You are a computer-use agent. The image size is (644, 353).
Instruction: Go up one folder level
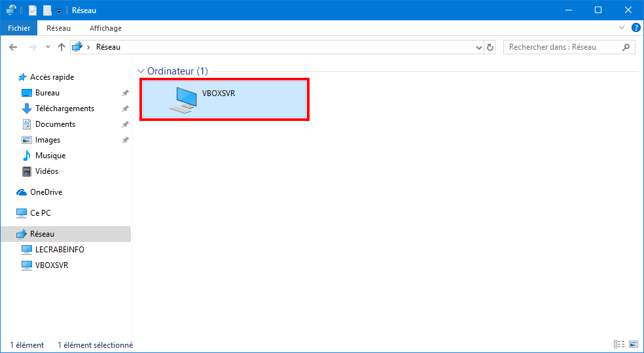pyautogui.click(x=62, y=47)
